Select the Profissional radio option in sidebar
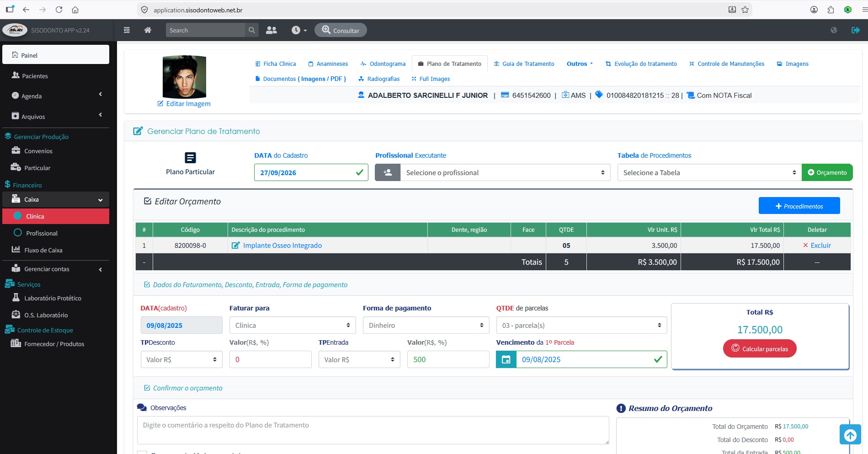This screenshot has height=454, width=868. [18, 233]
